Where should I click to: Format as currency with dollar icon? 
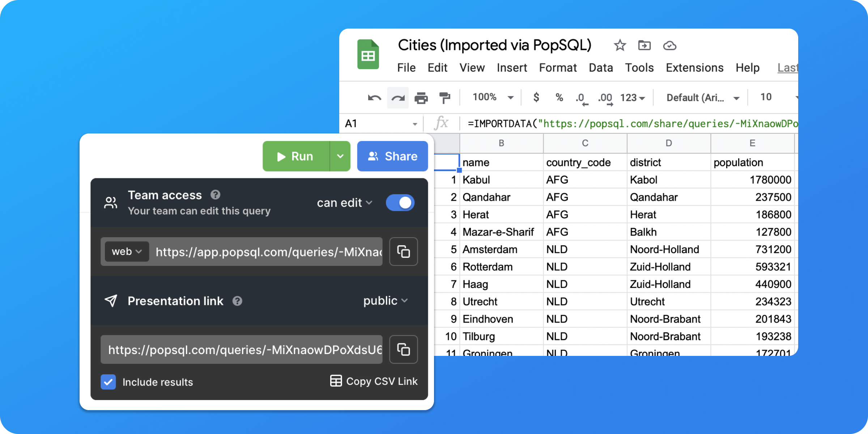click(x=536, y=97)
